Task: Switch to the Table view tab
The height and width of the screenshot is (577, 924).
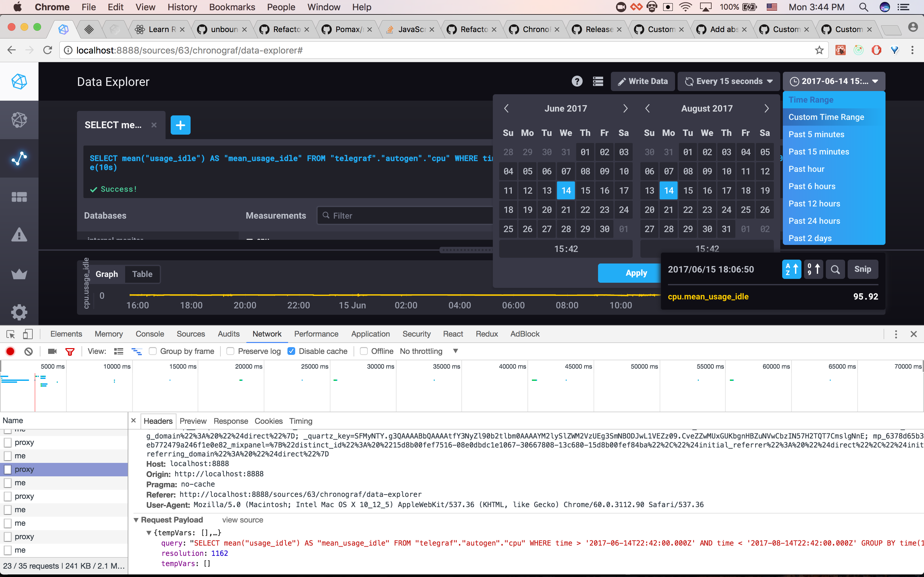Action: [142, 274]
